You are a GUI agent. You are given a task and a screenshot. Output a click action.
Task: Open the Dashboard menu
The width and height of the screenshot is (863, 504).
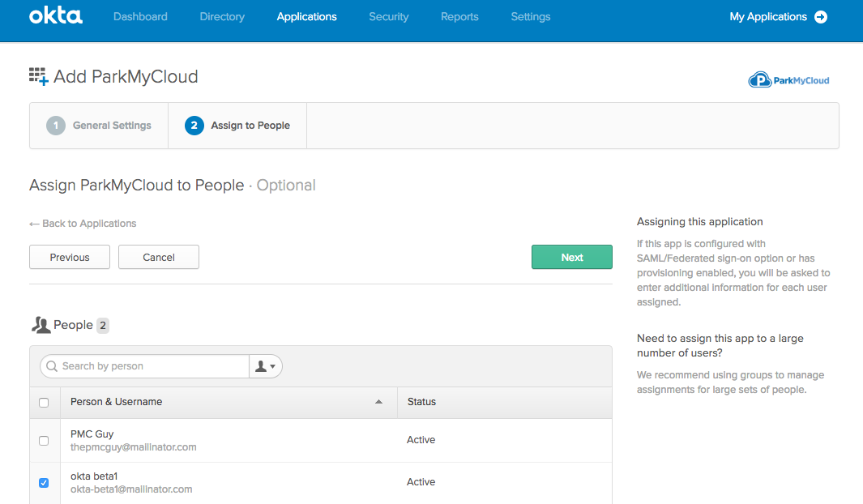point(140,17)
